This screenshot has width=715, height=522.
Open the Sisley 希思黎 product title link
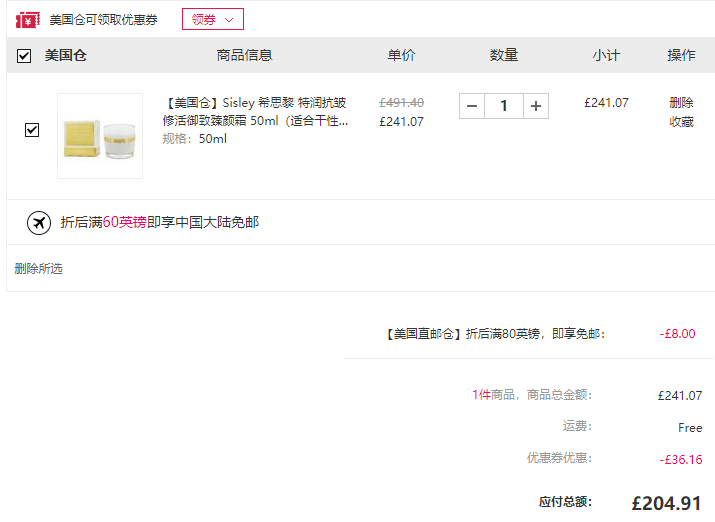[255, 112]
